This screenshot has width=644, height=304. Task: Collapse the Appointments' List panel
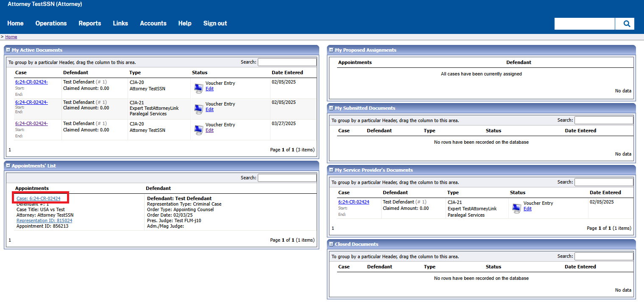tap(8, 166)
